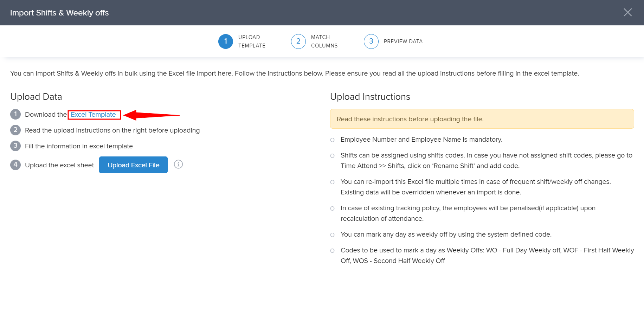Click the bullet beside Employee Number instruction
644x315 pixels.
[x=333, y=140]
